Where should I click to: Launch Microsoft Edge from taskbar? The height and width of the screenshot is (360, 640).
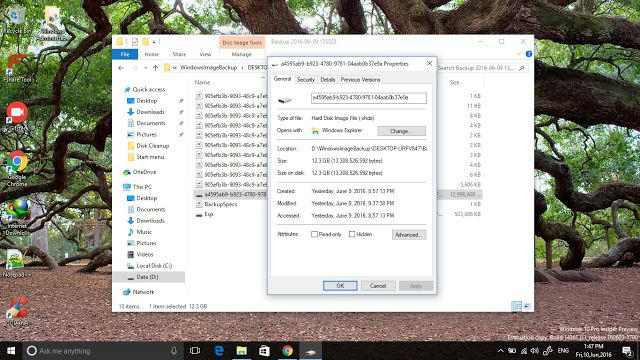[219, 351]
